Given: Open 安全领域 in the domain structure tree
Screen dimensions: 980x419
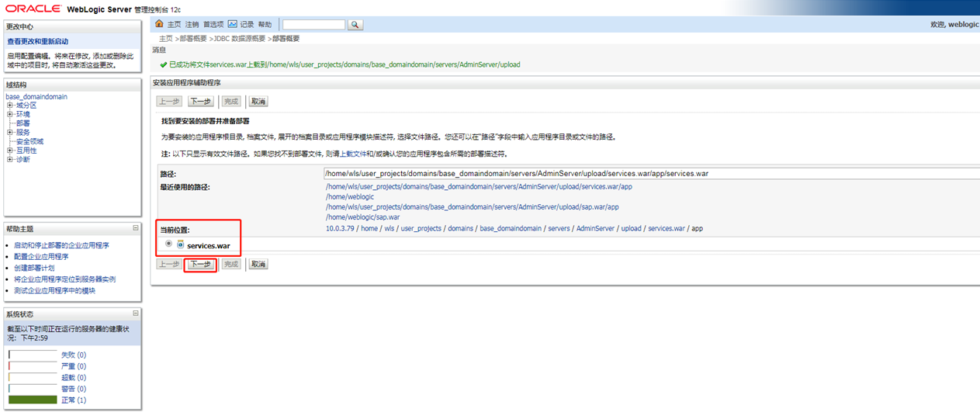Looking at the screenshot, I should (x=30, y=141).
